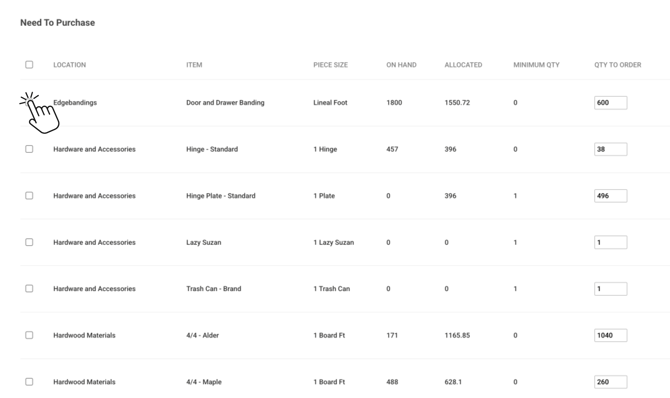
Task: Edit quantity field showing 260
Action: tap(611, 382)
